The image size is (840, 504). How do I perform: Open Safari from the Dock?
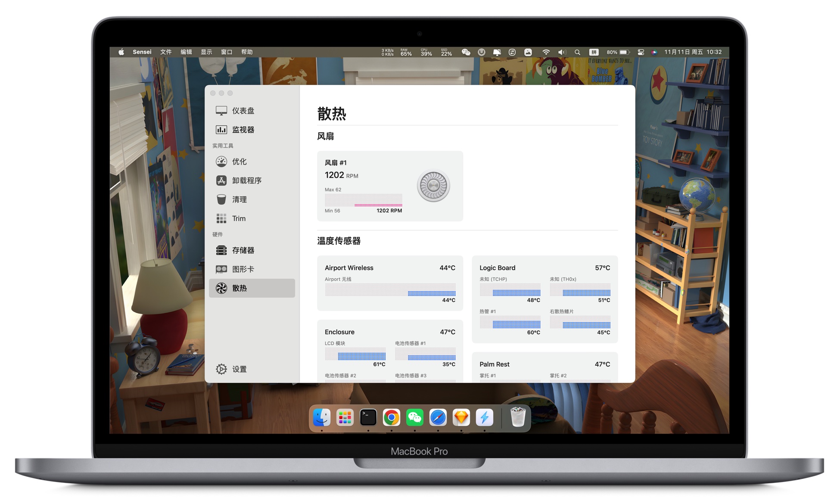coord(438,417)
